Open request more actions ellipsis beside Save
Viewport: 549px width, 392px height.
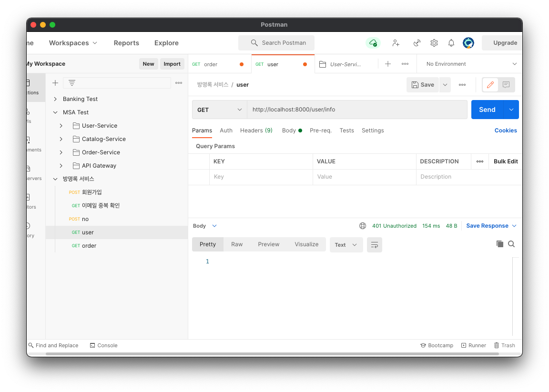(462, 85)
